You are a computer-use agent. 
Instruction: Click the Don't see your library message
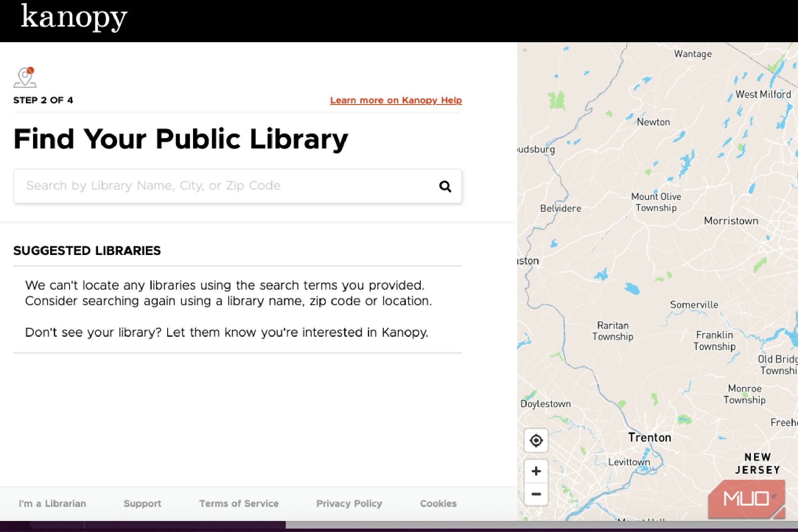pos(226,332)
